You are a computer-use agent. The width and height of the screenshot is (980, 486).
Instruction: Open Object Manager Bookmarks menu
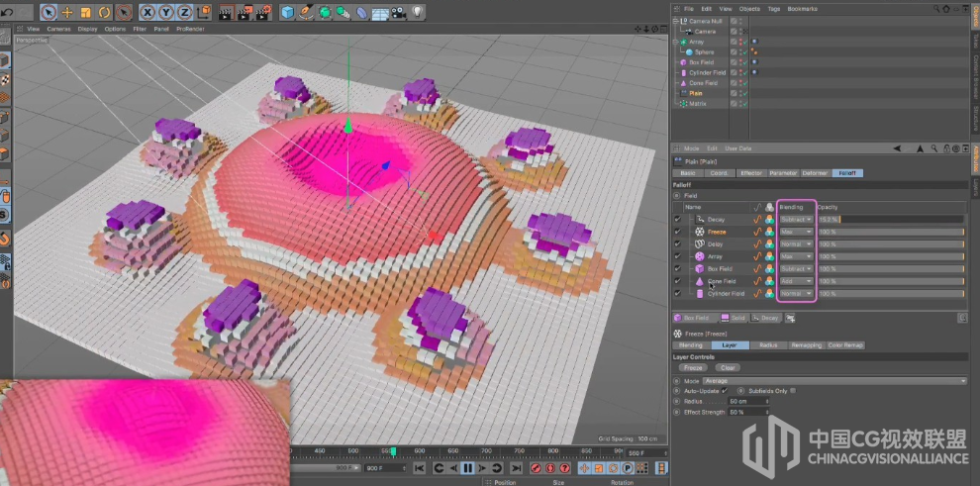802,9
